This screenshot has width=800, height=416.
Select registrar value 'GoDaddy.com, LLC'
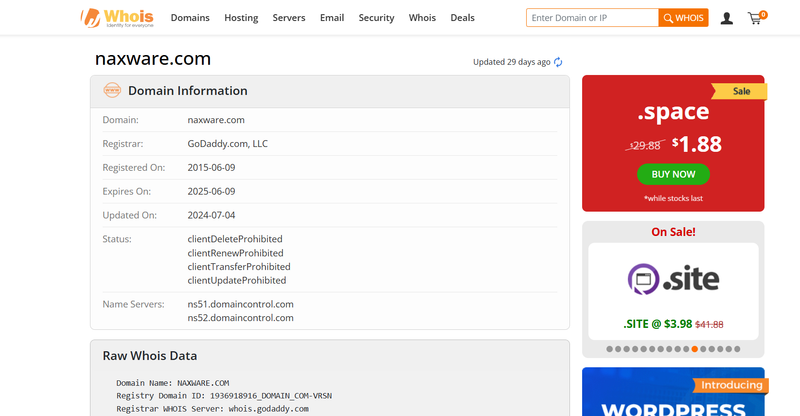pyautogui.click(x=228, y=144)
